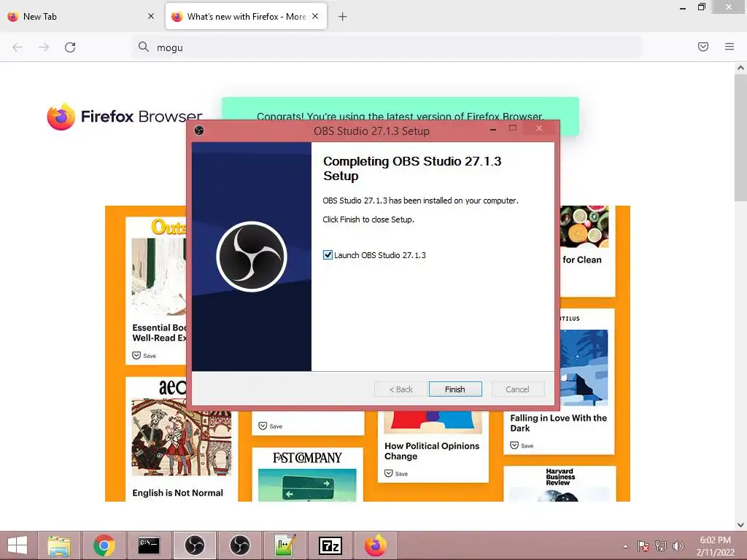Image resolution: width=747 pixels, height=560 pixels.
Task: Click the Firefox Browser logo on the page
Action: coord(125,116)
